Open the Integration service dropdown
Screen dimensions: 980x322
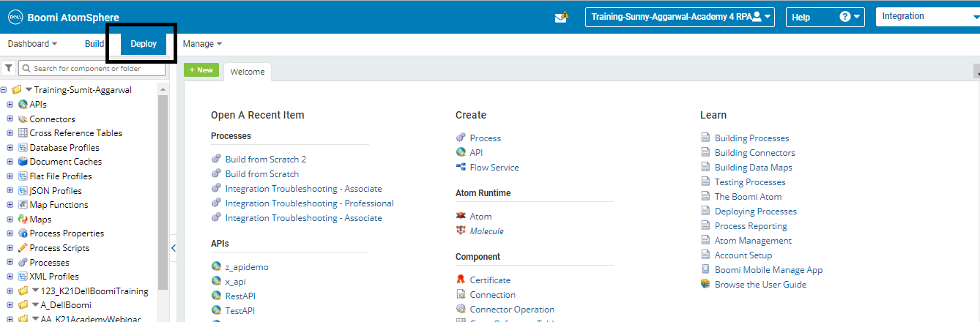tap(928, 17)
